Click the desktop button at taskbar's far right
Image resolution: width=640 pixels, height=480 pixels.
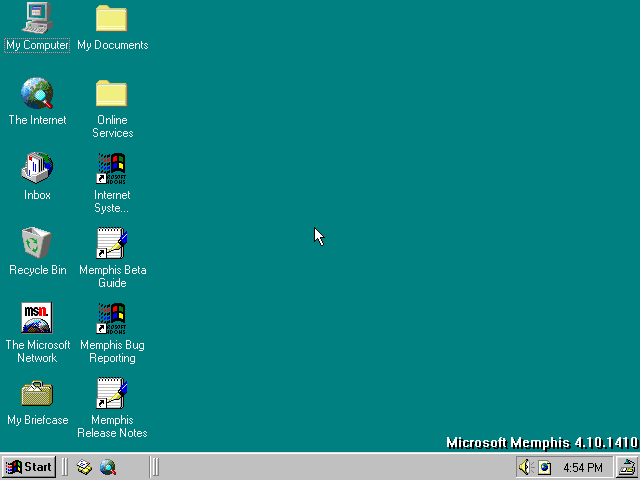pos(627,467)
